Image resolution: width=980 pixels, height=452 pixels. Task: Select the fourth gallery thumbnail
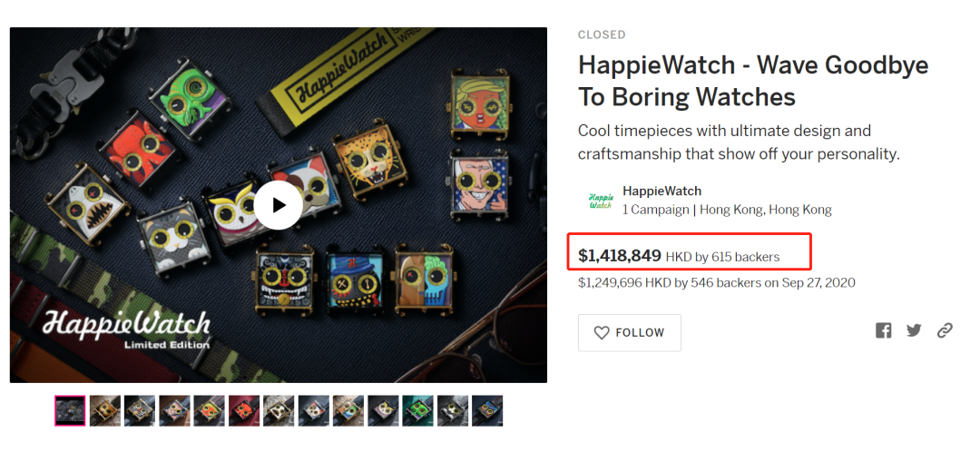click(x=175, y=410)
